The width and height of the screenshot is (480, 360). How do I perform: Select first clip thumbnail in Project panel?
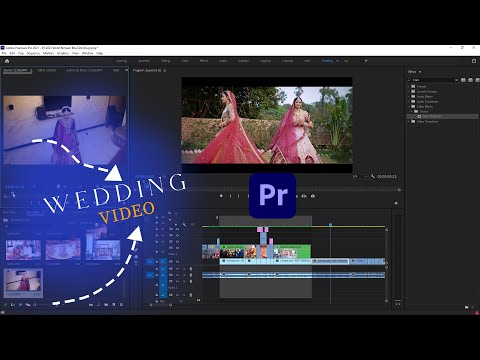[23, 250]
